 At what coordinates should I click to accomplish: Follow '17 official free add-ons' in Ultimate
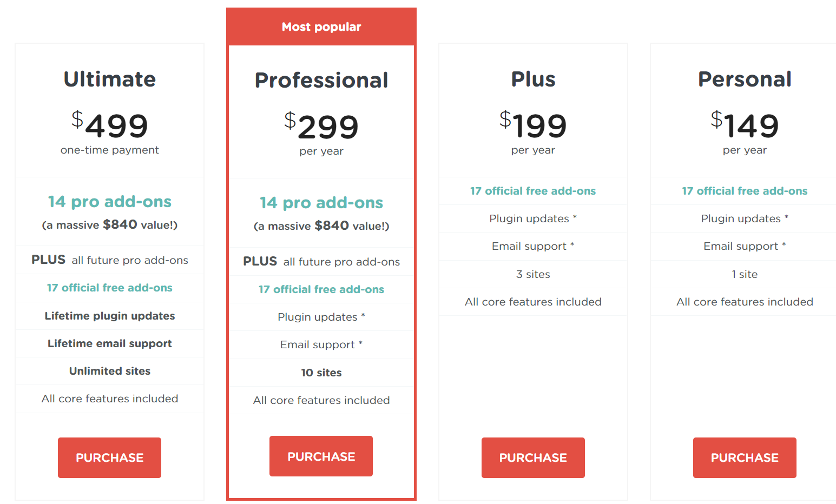click(109, 288)
